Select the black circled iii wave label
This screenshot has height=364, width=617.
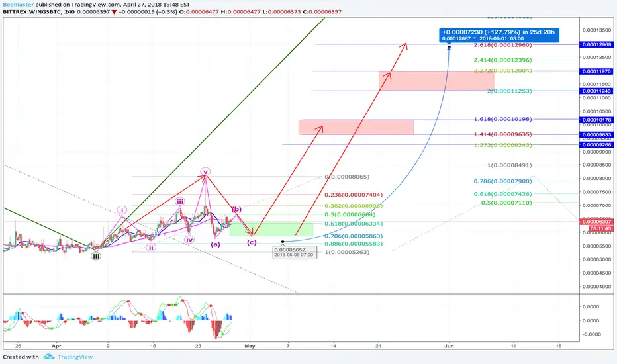pyautogui.click(x=95, y=256)
